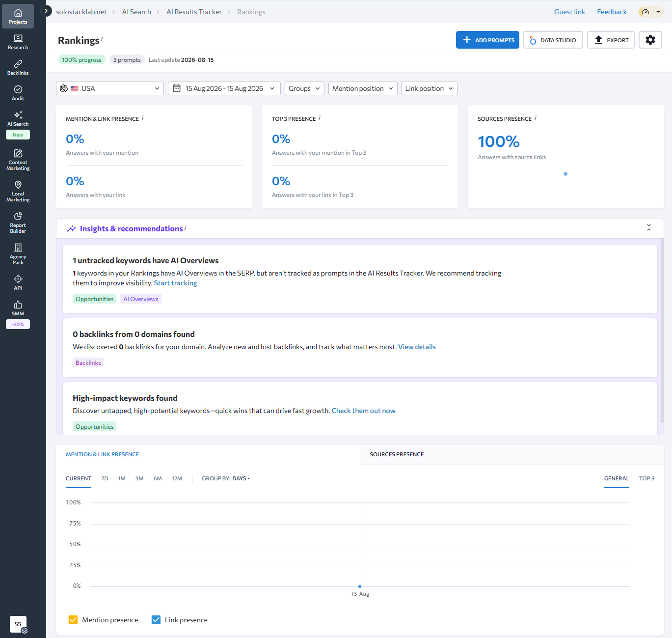Open Agency Pack in sidebar
672x638 pixels.
pos(18,254)
